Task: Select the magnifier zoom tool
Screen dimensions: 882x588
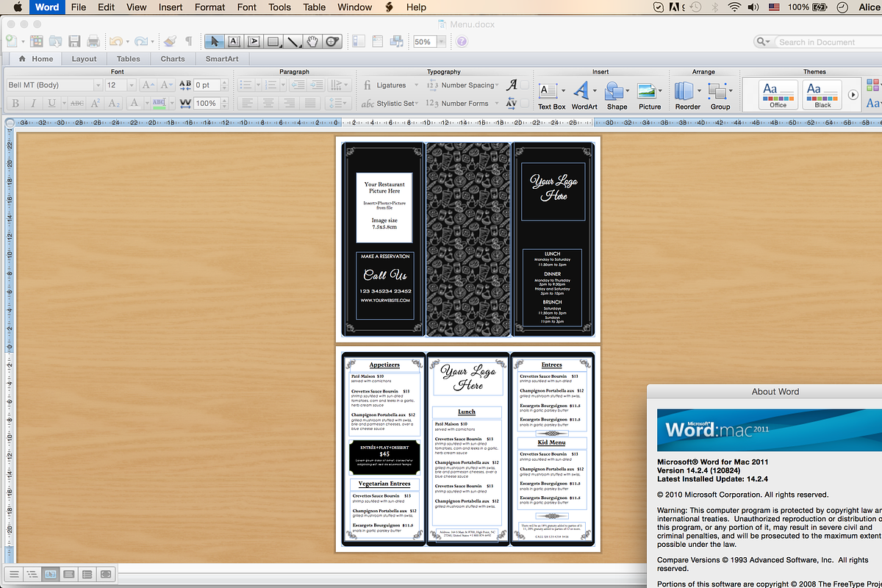Action: coord(331,42)
